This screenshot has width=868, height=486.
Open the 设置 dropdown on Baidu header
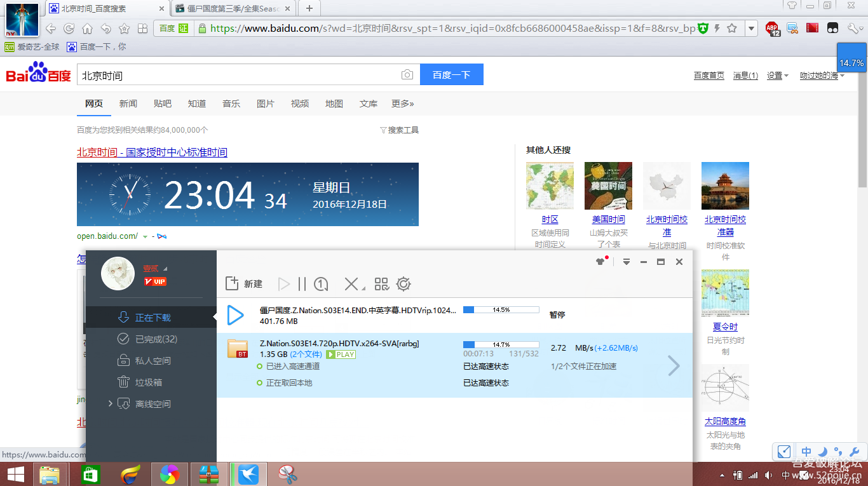pyautogui.click(x=777, y=76)
